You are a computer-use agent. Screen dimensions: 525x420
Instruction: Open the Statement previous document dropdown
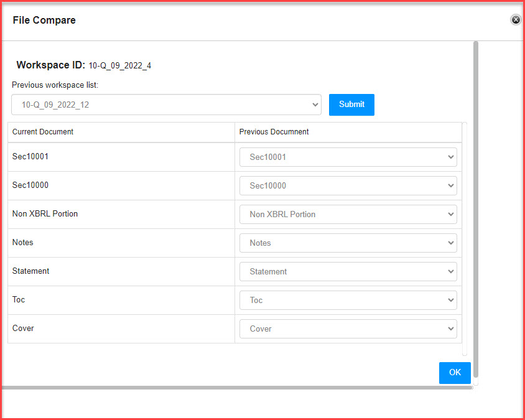point(348,272)
